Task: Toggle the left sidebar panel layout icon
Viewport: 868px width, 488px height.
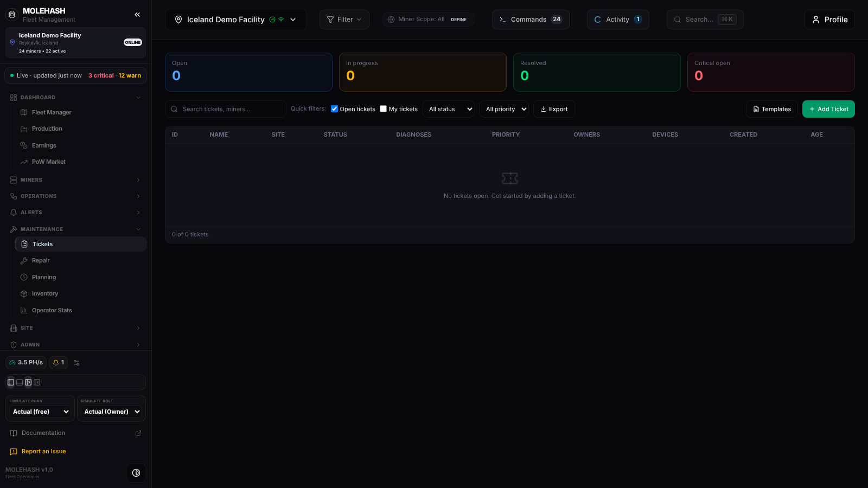Action: pyautogui.click(x=11, y=382)
